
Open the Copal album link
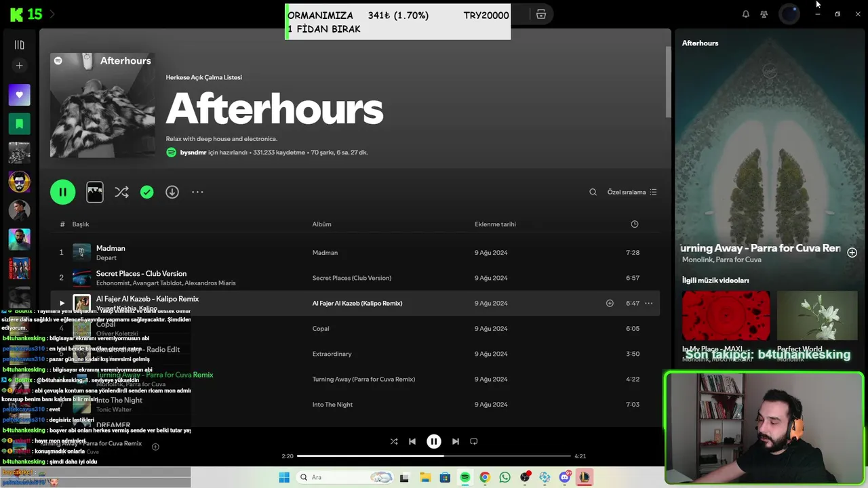[x=321, y=329]
